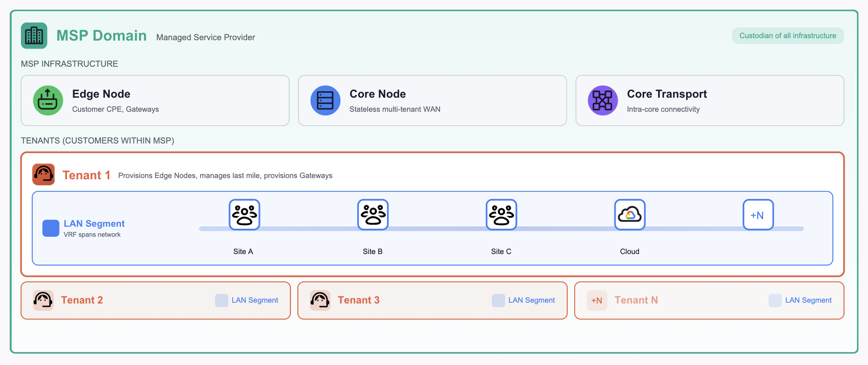868x365 pixels.
Task: Click the LAN Segment label in Tenant N
Action: click(x=809, y=300)
